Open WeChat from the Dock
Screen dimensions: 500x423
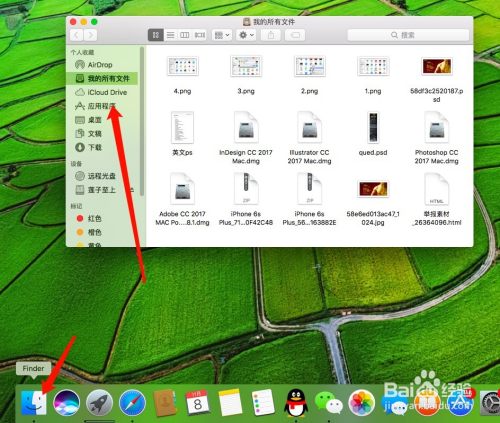pyautogui.click(x=329, y=403)
